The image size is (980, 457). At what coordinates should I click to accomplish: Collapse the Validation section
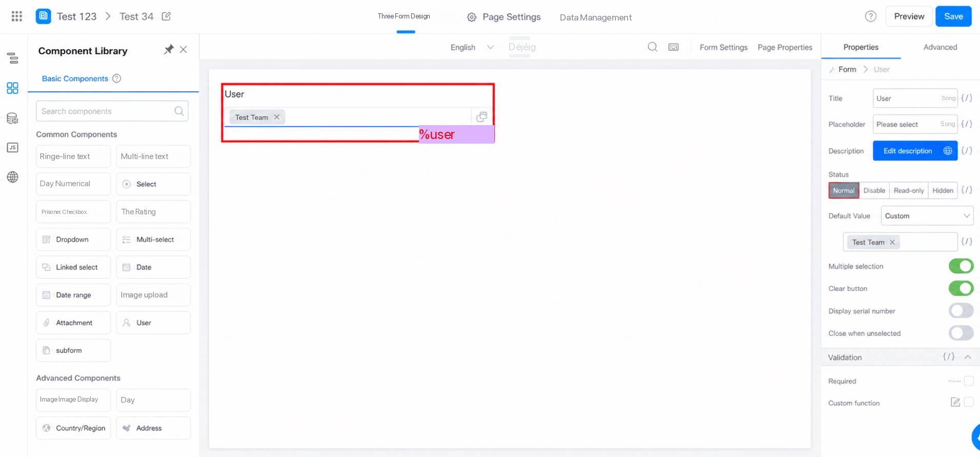968,357
